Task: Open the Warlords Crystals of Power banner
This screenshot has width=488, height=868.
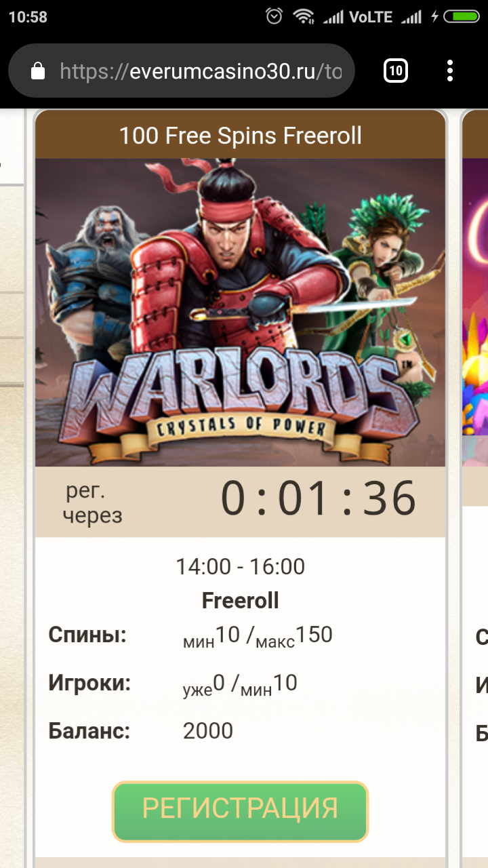Action: pyautogui.click(x=241, y=313)
